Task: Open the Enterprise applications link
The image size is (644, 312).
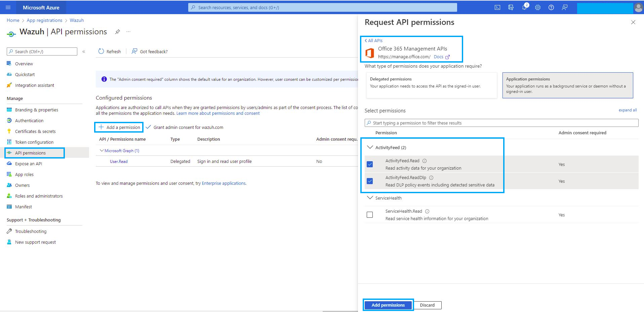Action: [x=223, y=183]
